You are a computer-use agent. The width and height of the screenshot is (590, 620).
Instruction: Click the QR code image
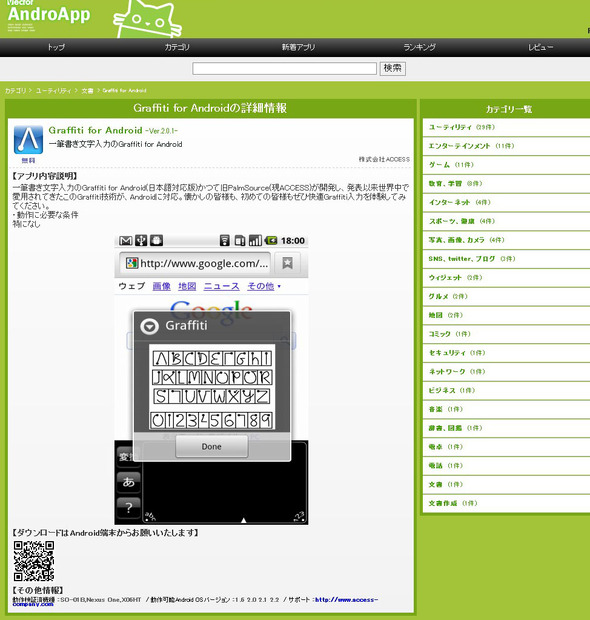click(34, 561)
